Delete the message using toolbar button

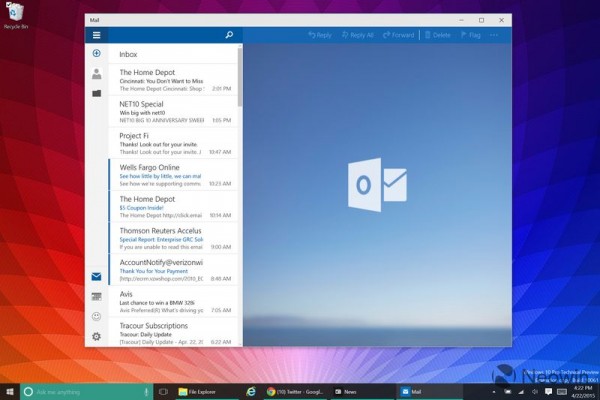click(439, 35)
